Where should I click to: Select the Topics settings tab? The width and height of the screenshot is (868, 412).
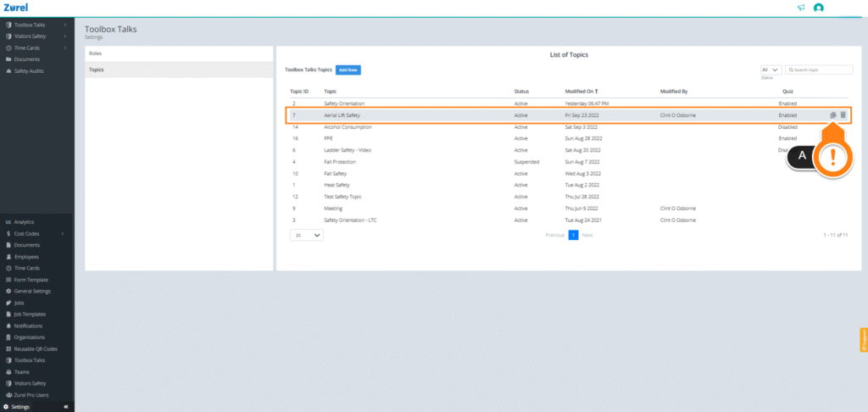click(x=179, y=70)
